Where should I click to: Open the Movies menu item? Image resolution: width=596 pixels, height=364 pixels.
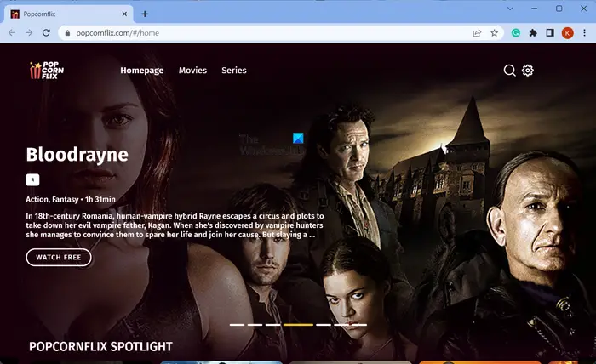click(192, 71)
